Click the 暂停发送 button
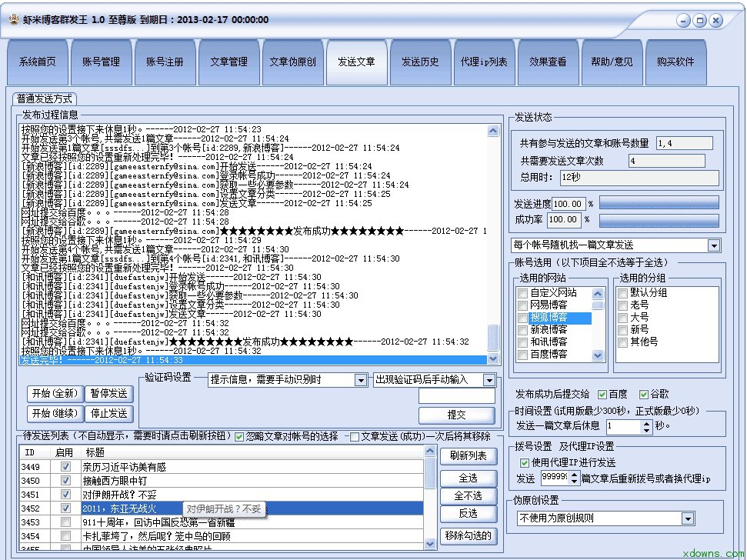Screen dimensions: 747x560 pyautogui.click(x=109, y=394)
